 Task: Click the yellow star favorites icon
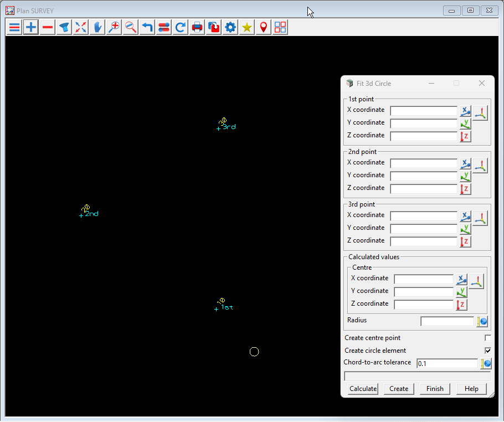coord(247,27)
